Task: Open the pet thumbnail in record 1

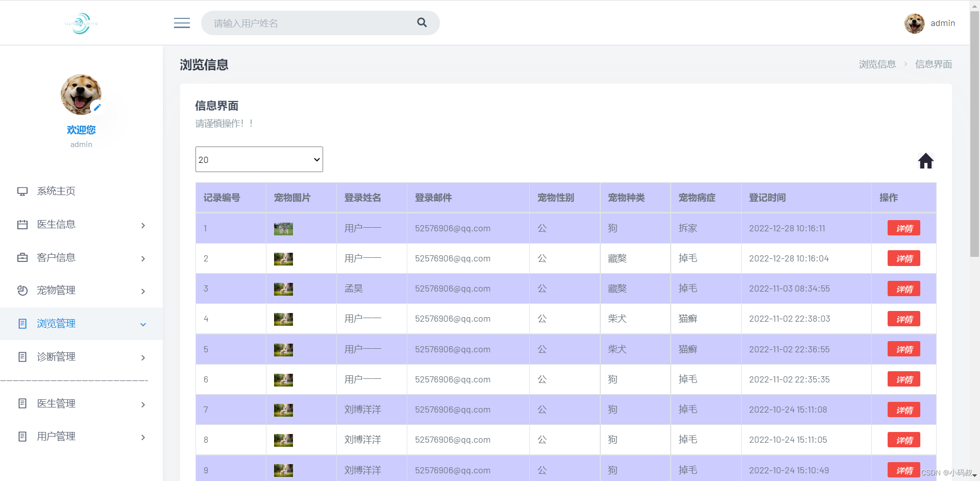Action: (283, 229)
